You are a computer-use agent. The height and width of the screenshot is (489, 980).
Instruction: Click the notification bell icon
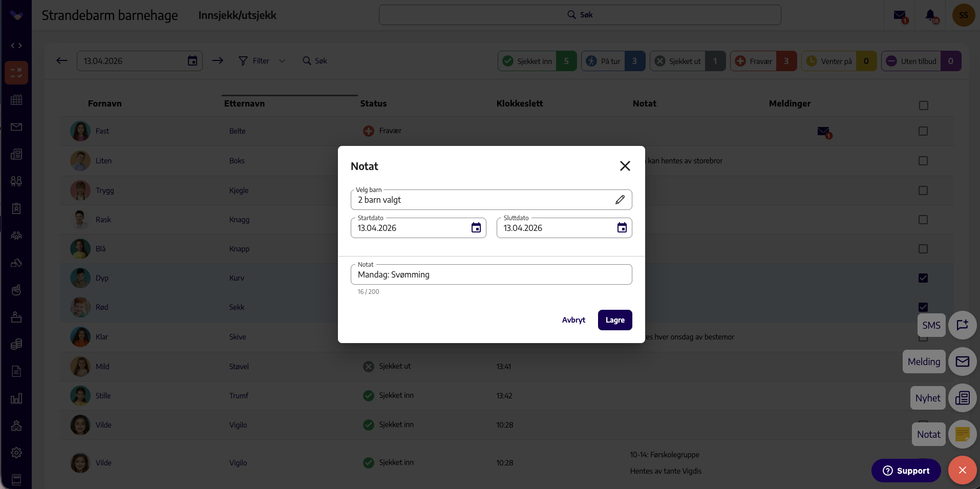[931, 15]
